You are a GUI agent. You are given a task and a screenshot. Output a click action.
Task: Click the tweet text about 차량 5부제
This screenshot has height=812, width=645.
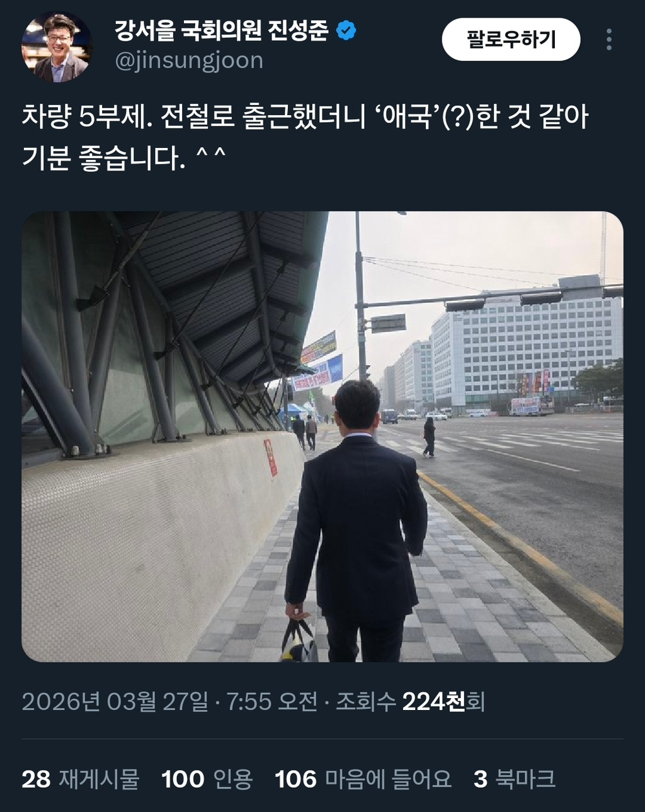pos(305,137)
